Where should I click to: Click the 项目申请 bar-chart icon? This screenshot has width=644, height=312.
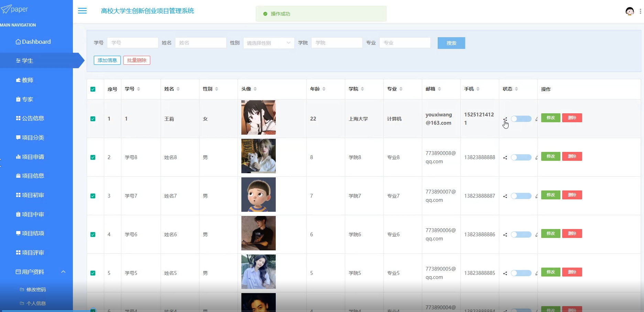click(18, 157)
